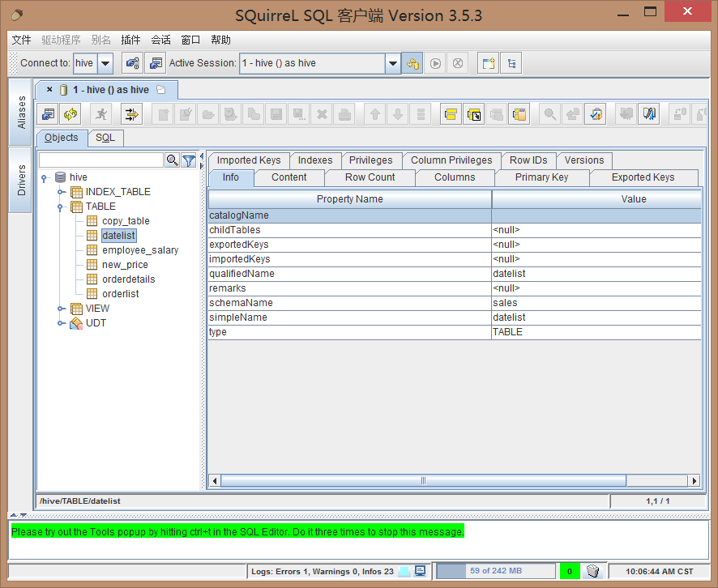Open the 文件 menu
The image size is (718, 588).
(21, 40)
